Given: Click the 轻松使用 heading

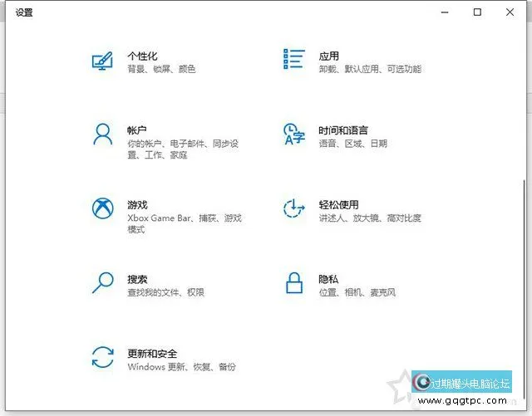Looking at the screenshot, I should 338,205.
